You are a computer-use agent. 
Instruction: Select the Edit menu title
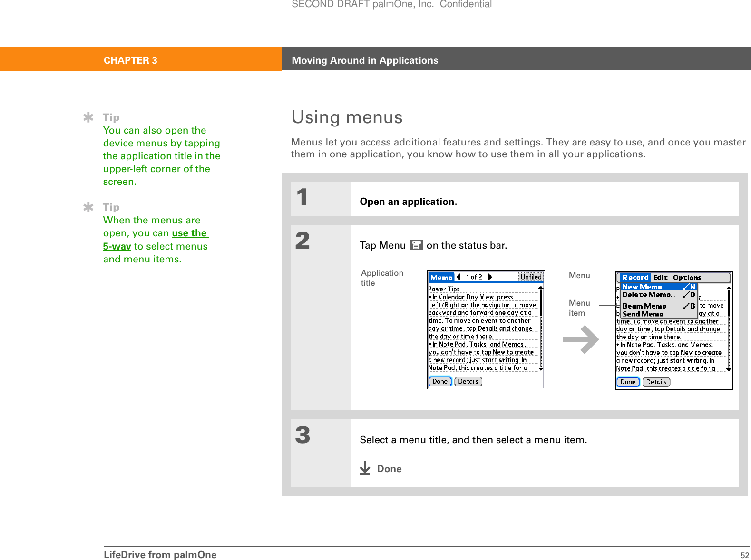pyautogui.click(x=660, y=278)
